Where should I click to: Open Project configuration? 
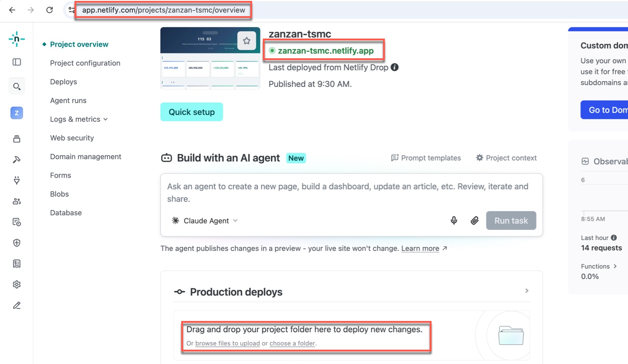[85, 63]
